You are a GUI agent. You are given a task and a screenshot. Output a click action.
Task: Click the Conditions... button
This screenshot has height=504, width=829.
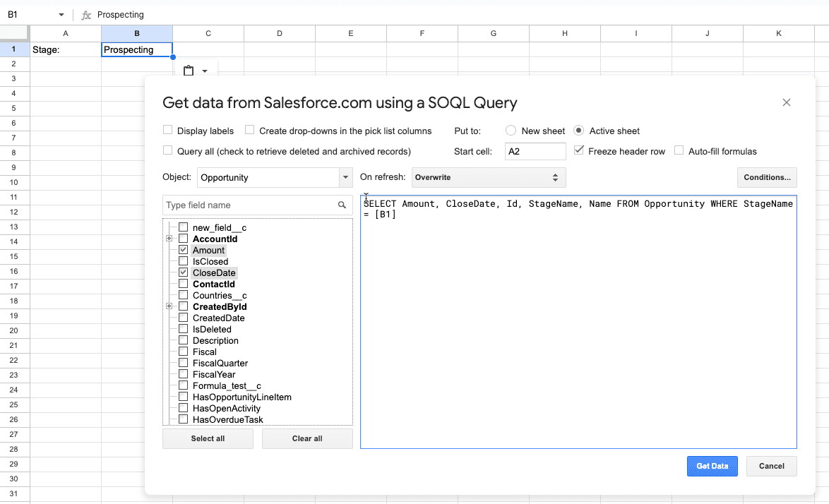(x=767, y=177)
